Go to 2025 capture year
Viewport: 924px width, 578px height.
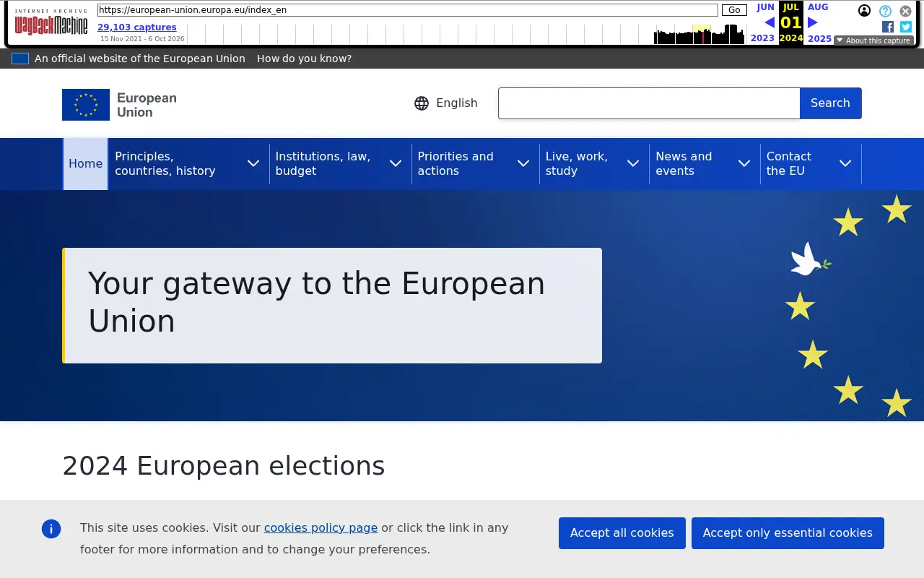tap(819, 38)
